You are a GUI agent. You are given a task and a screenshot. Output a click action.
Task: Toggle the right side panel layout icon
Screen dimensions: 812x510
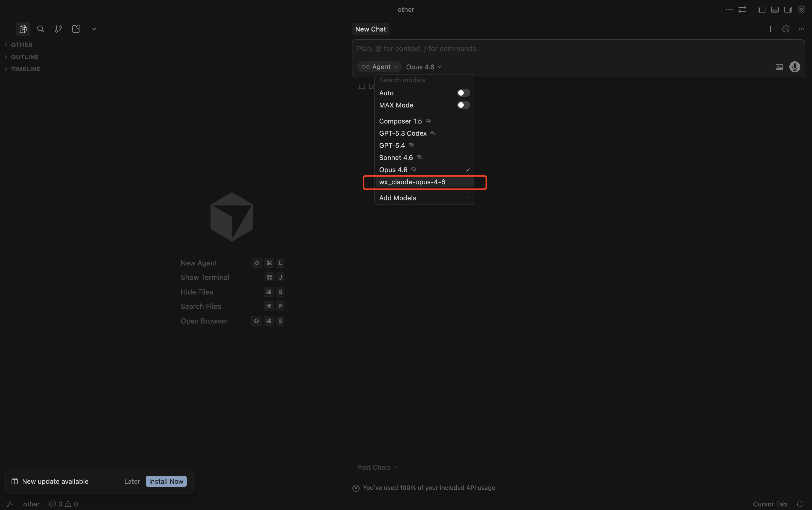[788, 9]
